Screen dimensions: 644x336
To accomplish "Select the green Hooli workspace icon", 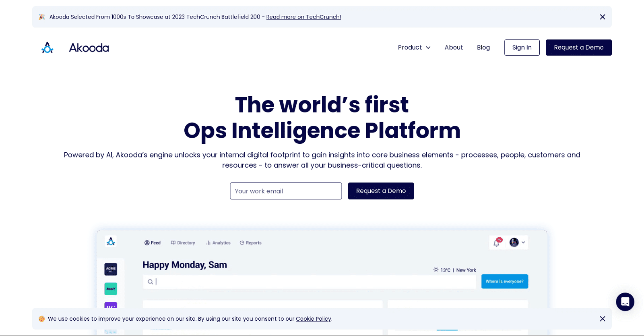I will (x=111, y=289).
